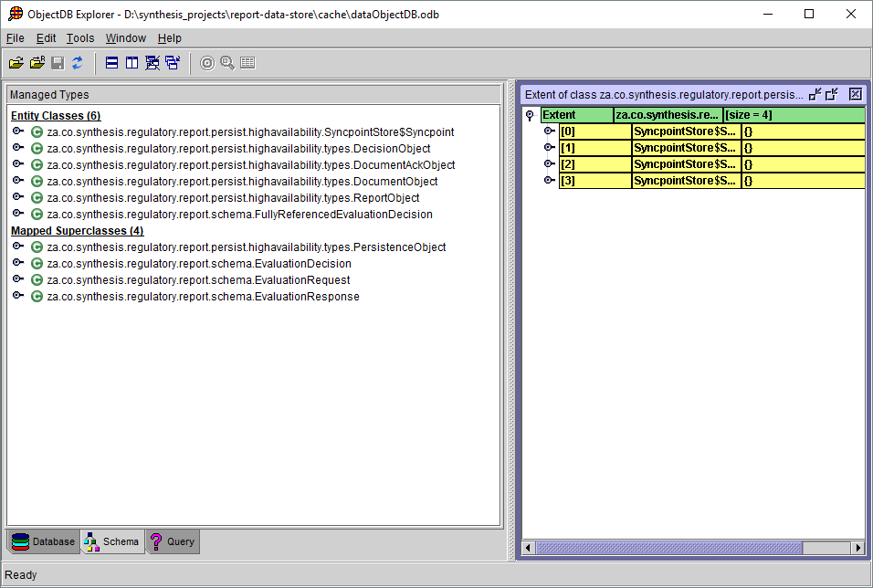Click the Open Remote Database folder icon

[37, 63]
